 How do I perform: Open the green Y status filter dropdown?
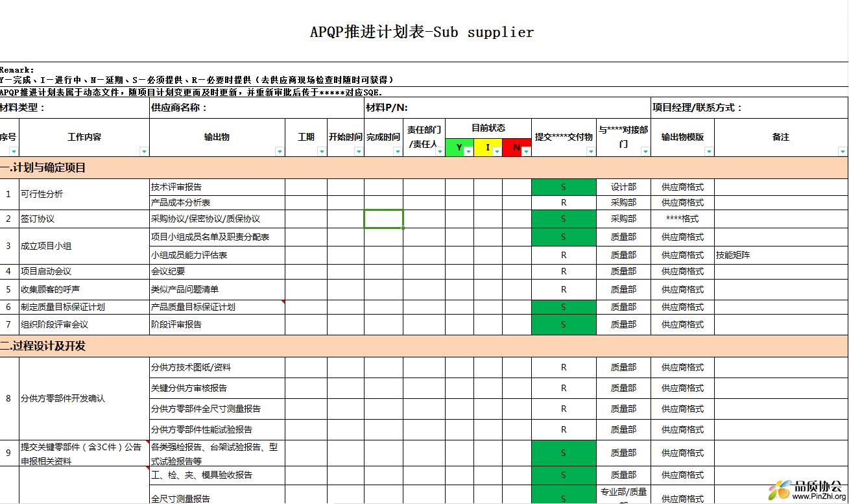coord(468,151)
